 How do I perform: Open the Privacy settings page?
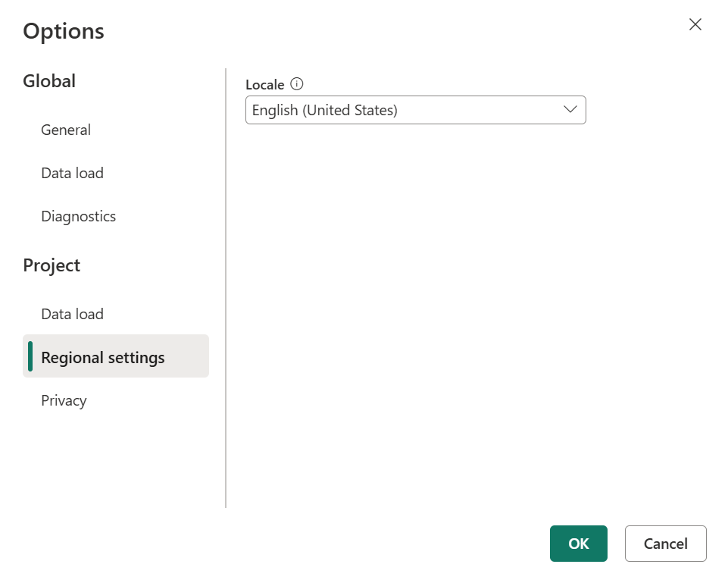pos(64,400)
